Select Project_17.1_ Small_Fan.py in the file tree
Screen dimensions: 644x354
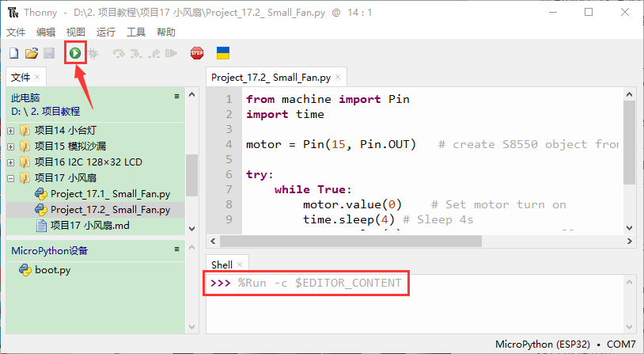pos(110,194)
